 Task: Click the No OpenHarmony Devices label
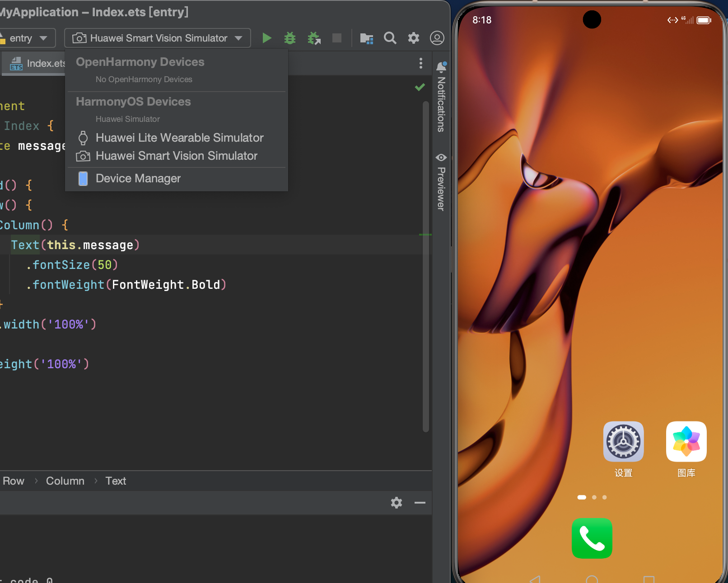click(x=144, y=79)
